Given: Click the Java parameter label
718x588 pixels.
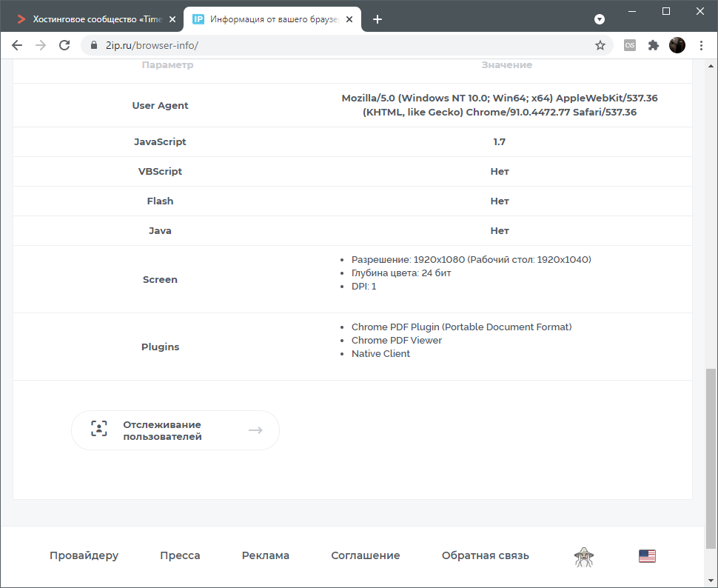Looking at the screenshot, I should tap(161, 231).
